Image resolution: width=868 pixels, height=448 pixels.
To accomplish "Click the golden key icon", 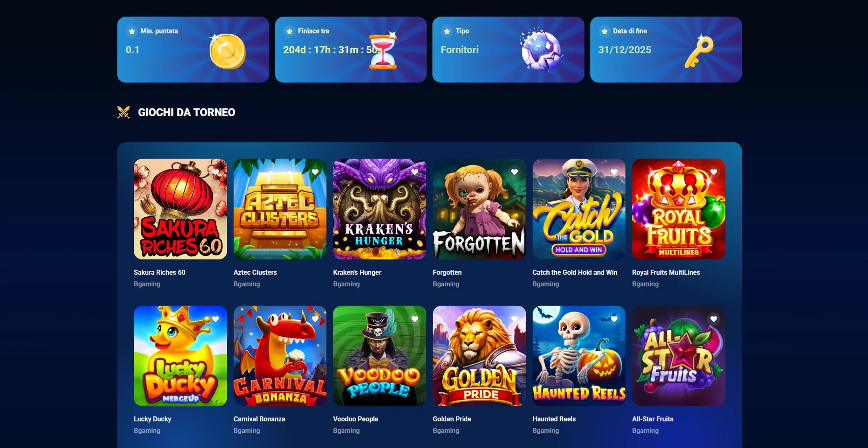I will click(x=699, y=51).
